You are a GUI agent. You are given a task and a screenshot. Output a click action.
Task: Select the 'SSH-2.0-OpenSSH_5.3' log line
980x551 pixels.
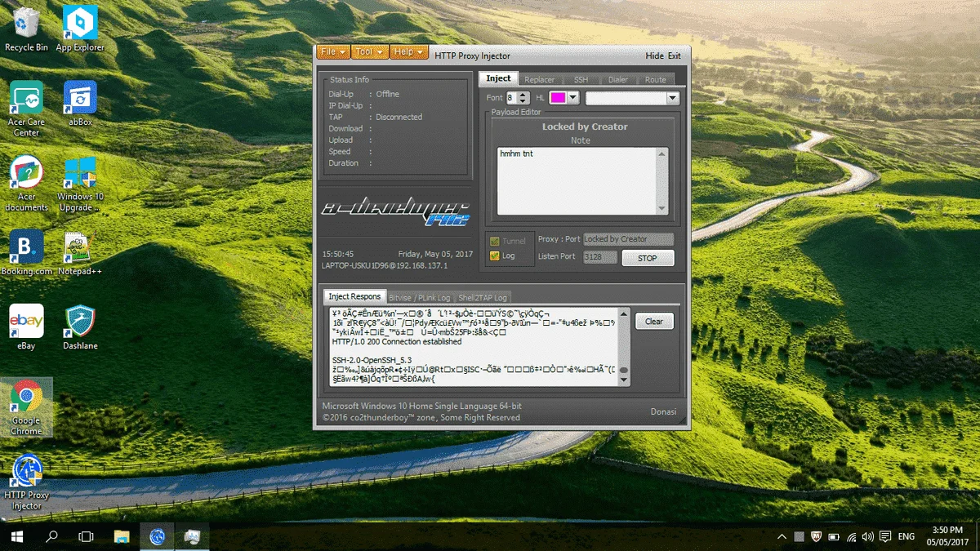[x=372, y=359]
